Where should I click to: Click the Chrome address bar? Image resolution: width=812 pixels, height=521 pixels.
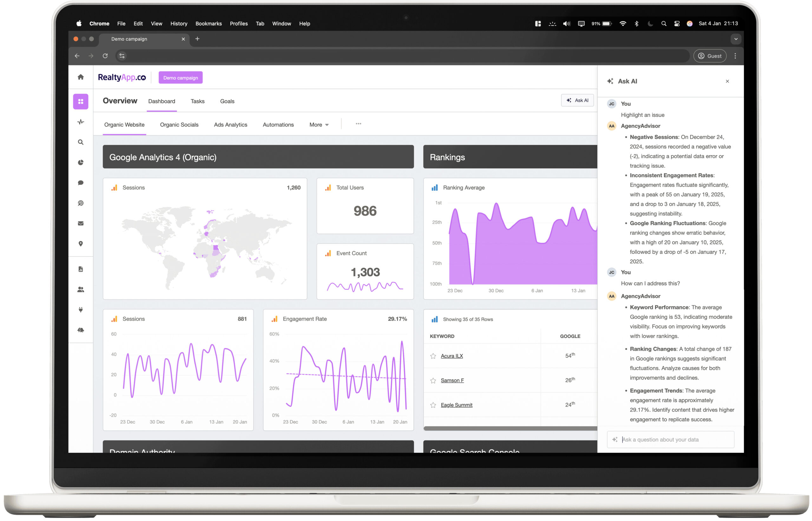(x=402, y=56)
